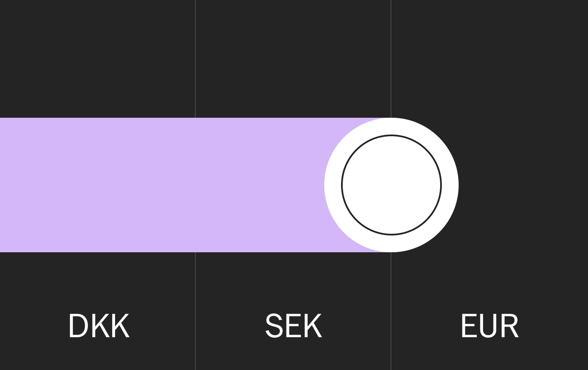Select the EUR currency label

point(490,326)
